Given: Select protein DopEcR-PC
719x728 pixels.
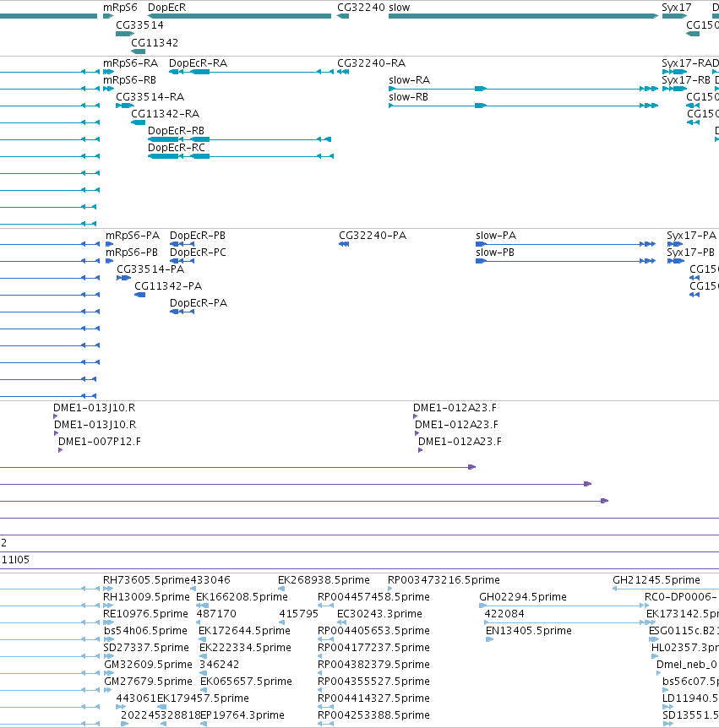Looking at the screenshot, I should pyautogui.click(x=198, y=253).
